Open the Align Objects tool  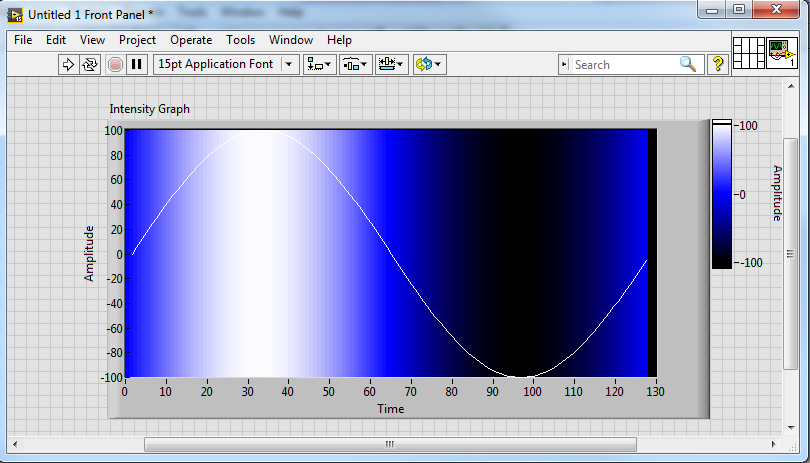click(319, 65)
